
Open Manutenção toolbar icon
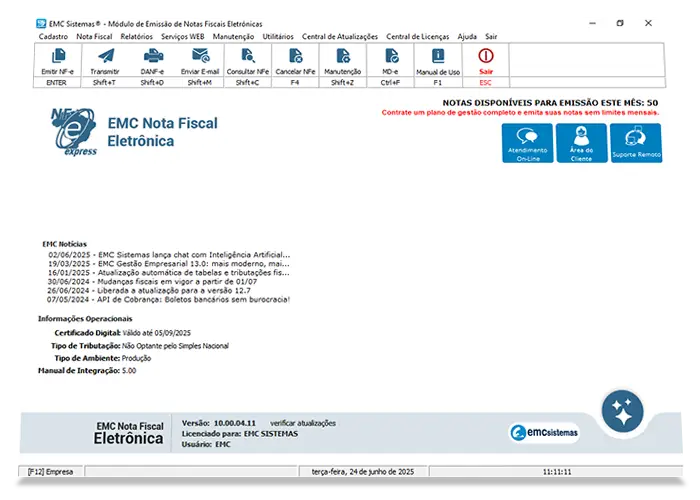[x=343, y=56]
